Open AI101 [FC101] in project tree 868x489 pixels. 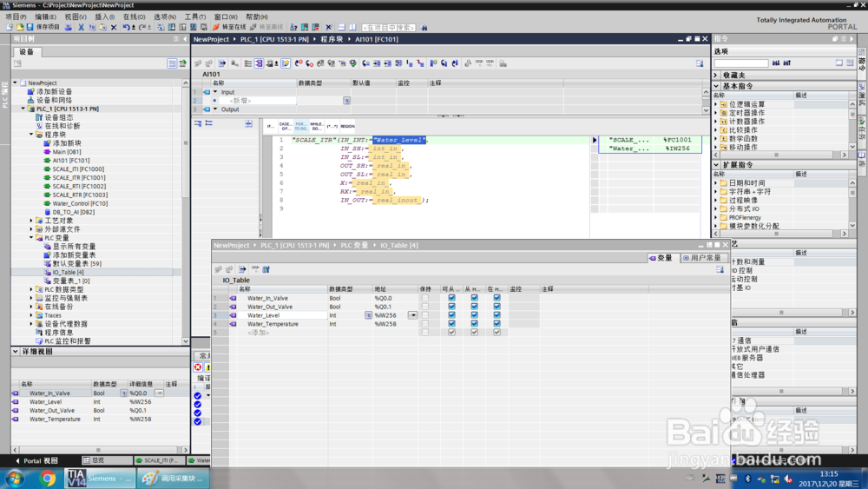[x=70, y=161]
